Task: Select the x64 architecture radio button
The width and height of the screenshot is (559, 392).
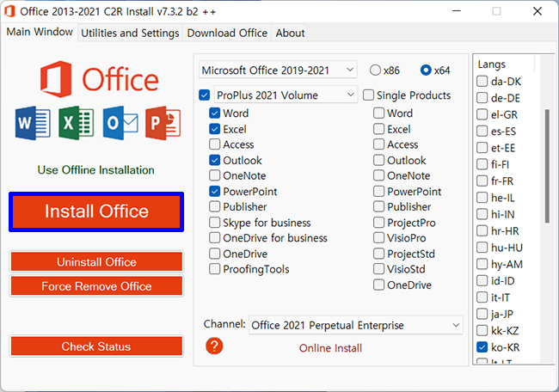Action: click(x=426, y=70)
